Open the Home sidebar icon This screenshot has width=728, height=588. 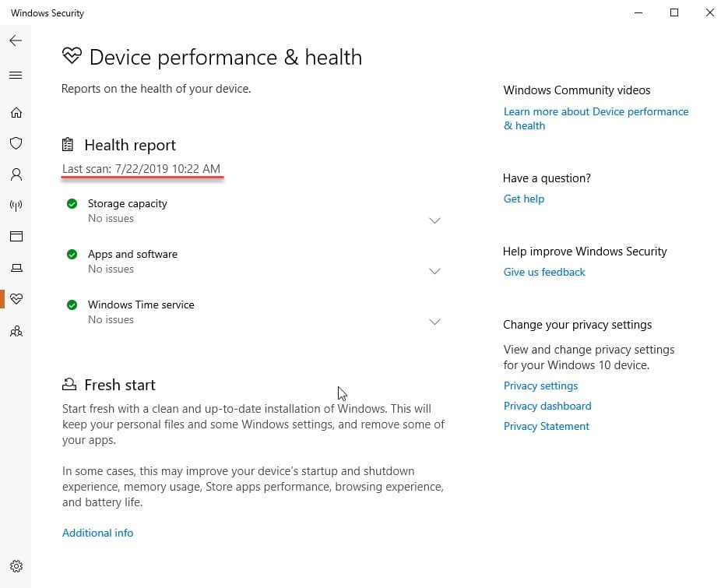(x=16, y=113)
